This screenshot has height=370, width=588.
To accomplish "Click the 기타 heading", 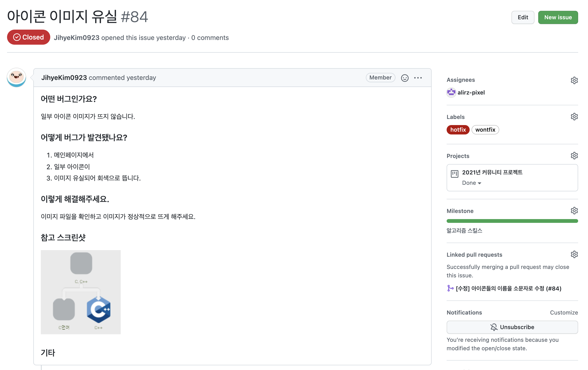I will [x=48, y=353].
